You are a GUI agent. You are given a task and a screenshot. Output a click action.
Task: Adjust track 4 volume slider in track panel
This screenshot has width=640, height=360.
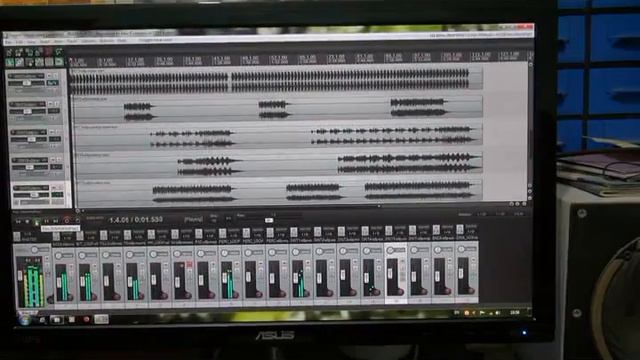pos(30,167)
